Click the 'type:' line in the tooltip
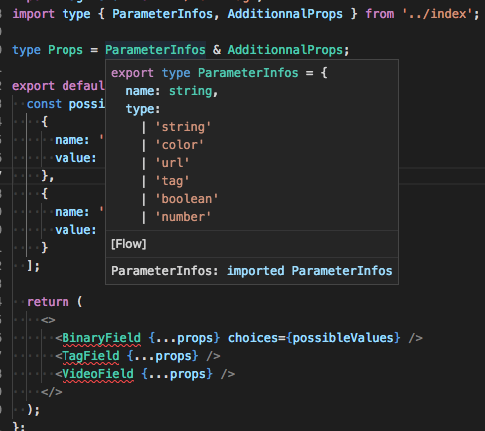The height and width of the screenshot is (431, 485). point(143,109)
